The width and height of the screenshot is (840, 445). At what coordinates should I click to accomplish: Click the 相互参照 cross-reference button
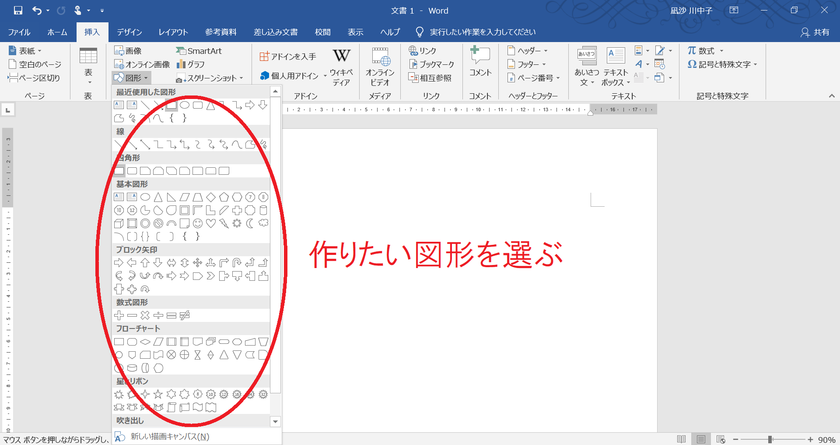point(430,78)
